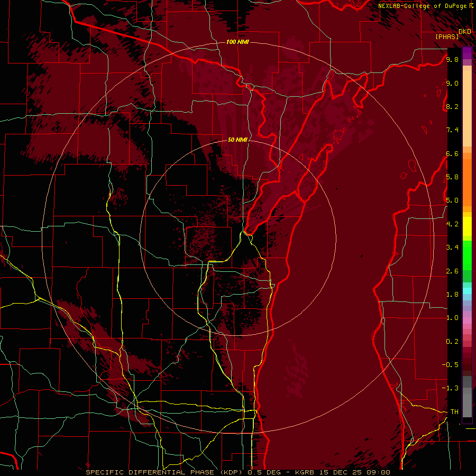Click the -1.3 scale label
The height and width of the screenshot is (476, 476).
(x=450, y=388)
